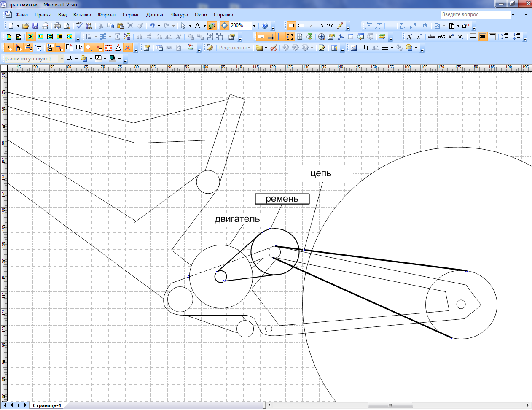Toggle the ruler display button
This screenshot has width=532, height=410.
click(x=261, y=37)
